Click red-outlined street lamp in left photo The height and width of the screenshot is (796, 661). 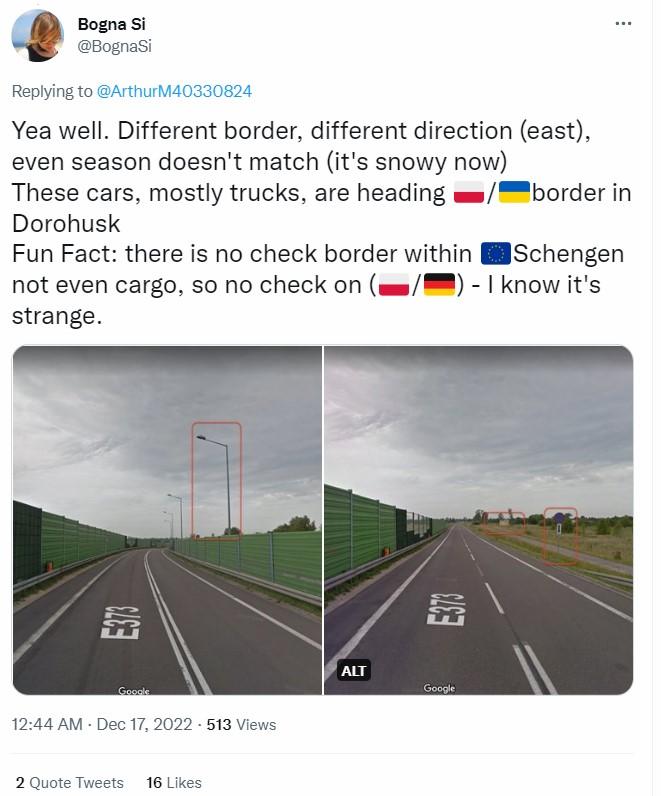pyautogui.click(x=216, y=480)
